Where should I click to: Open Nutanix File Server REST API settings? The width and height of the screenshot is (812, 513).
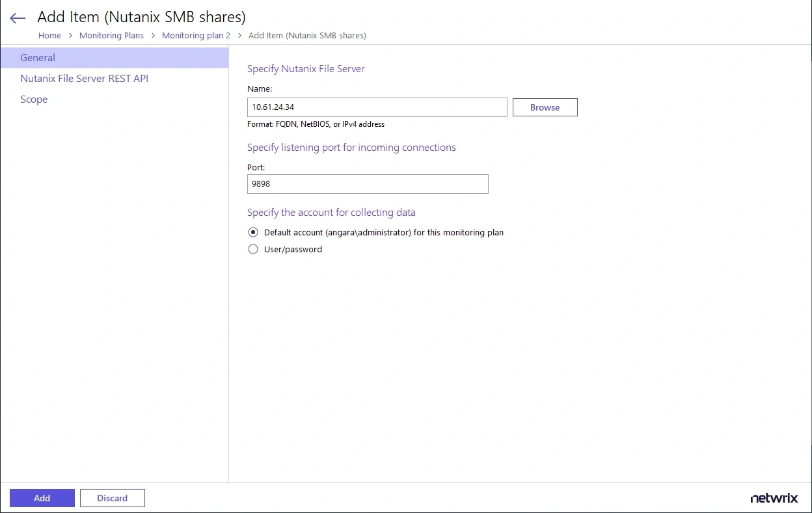click(x=85, y=78)
